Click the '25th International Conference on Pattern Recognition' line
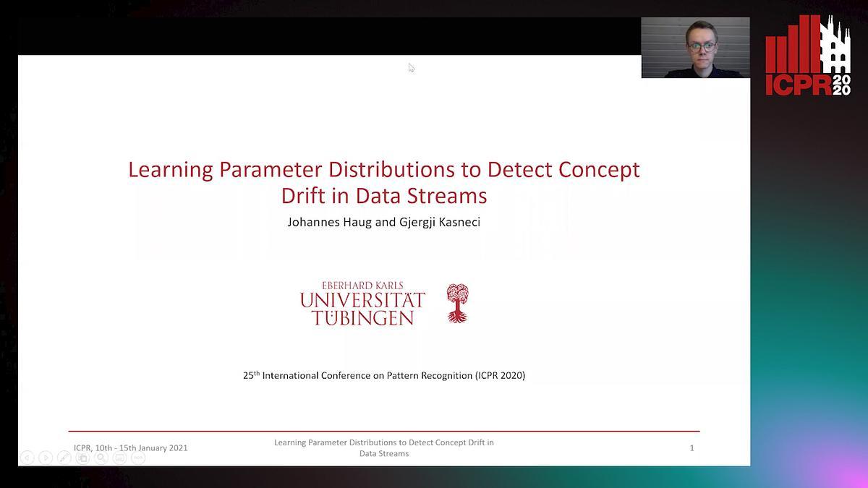This screenshot has width=868, height=488. (383, 375)
